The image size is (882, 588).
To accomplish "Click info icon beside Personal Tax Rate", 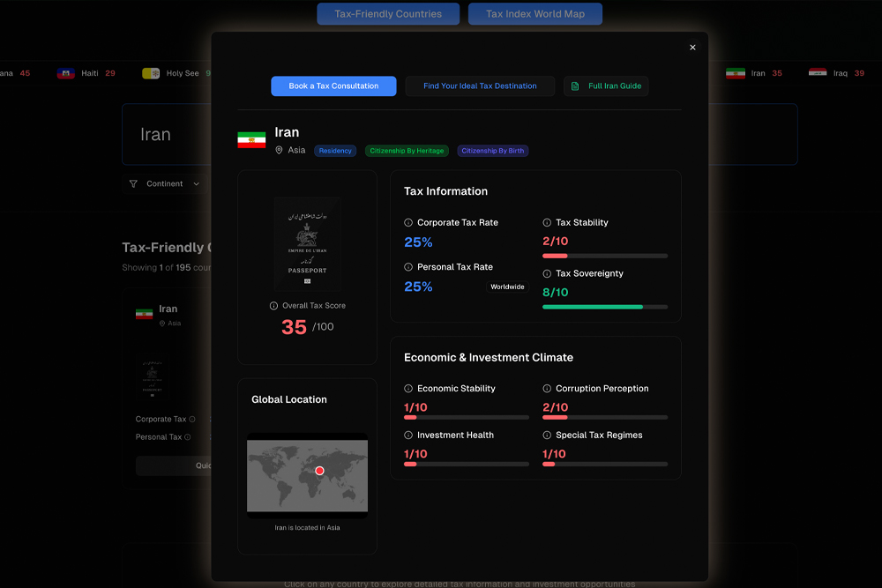I will (408, 267).
